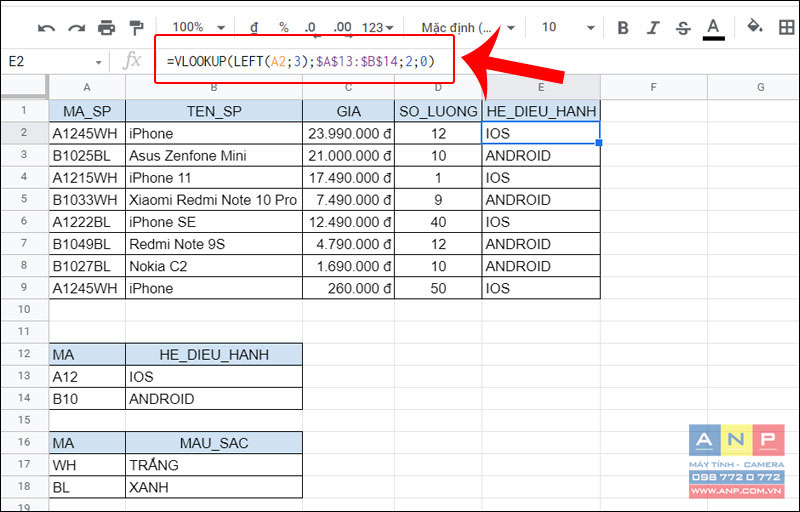Select cell BL in row 18
This screenshot has height=512, width=800.
[x=87, y=487]
